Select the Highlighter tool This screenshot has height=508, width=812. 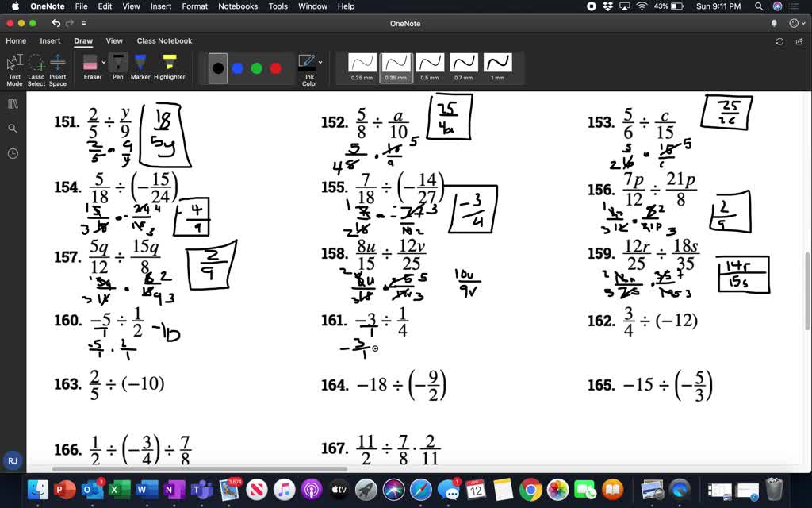pyautogui.click(x=169, y=62)
